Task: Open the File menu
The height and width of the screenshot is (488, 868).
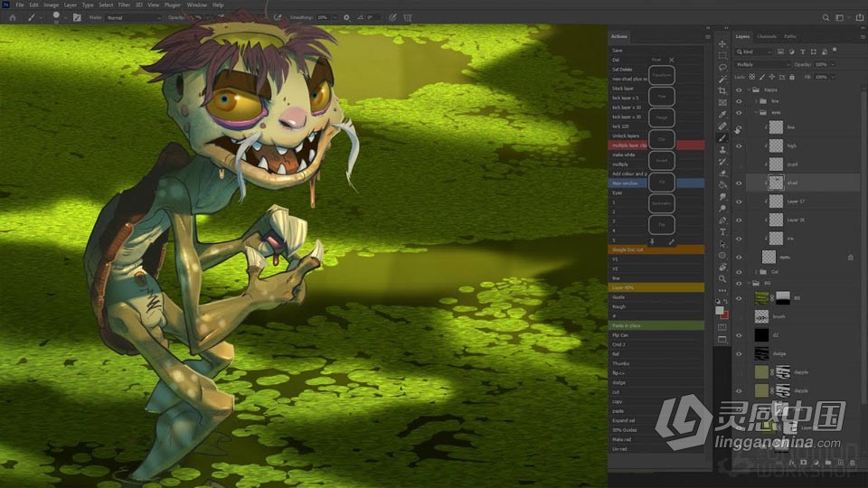Action: (x=19, y=5)
